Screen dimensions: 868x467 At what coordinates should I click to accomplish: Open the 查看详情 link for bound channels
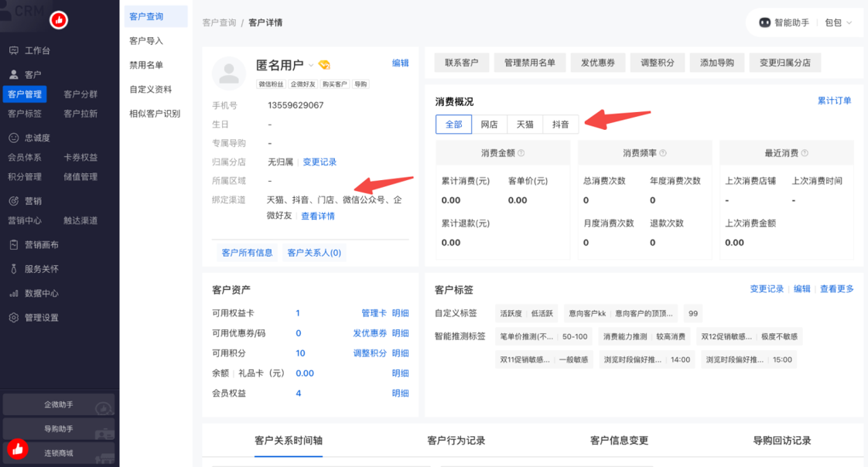318,216
